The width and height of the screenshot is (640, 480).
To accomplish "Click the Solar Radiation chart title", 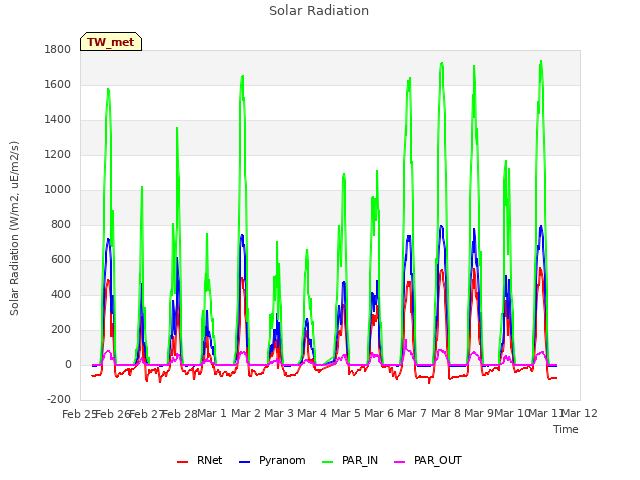I will 319,11.
